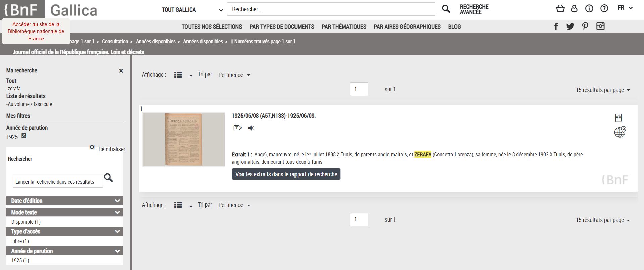Open the help question mark icon
The width and height of the screenshot is (644, 270).
click(604, 8)
